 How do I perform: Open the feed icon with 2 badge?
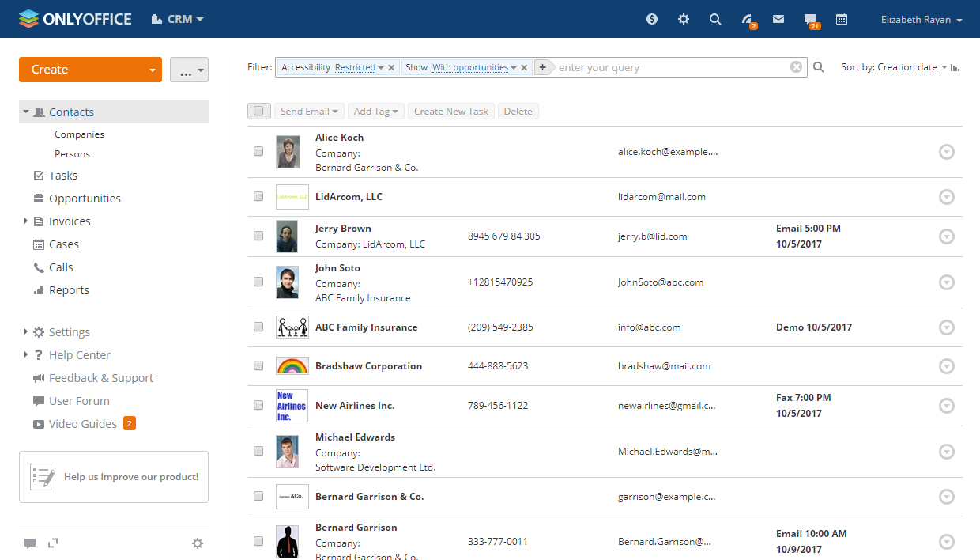click(747, 20)
